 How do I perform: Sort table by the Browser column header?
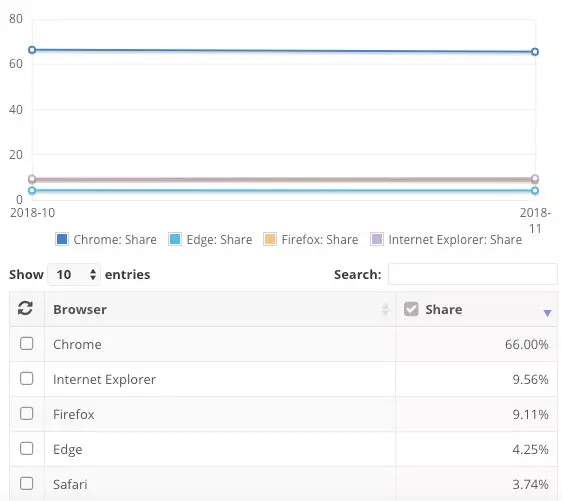click(80, 310)
